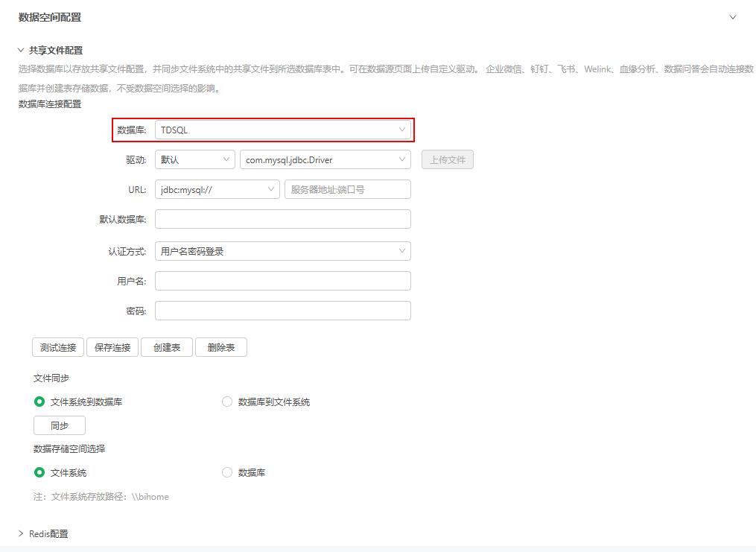
Task: Select the 文件系统到数据库 radio button
Action: (x=39, y=402)
